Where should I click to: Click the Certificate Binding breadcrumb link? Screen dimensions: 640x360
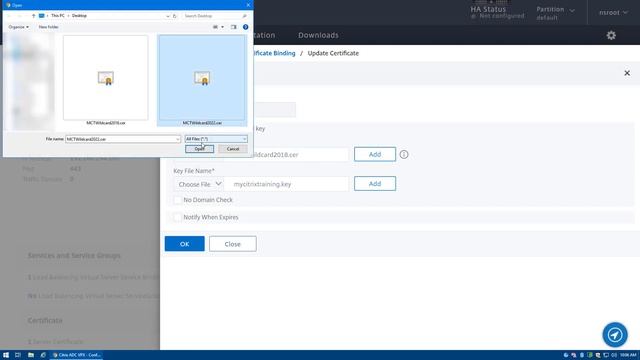click(274, 53)
